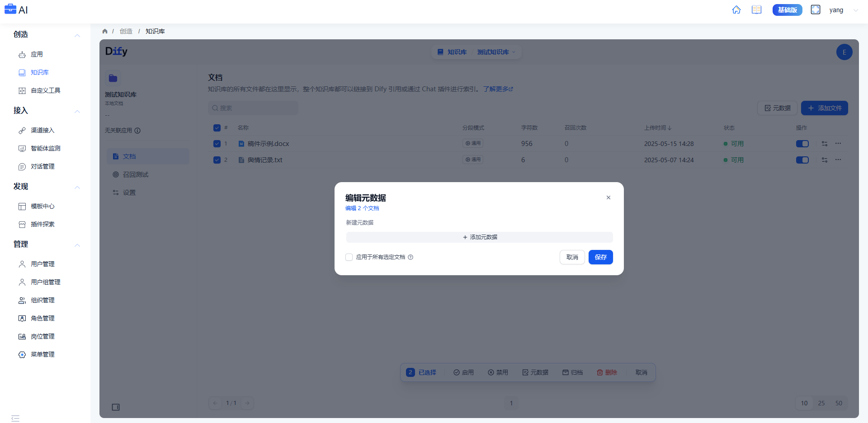
Task: Open settings icon for 稿件示例.docx row
Action: click(825, 144)
